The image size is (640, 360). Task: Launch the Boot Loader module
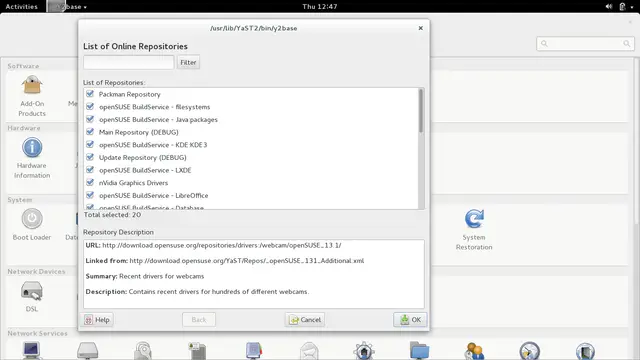point(32,224)
